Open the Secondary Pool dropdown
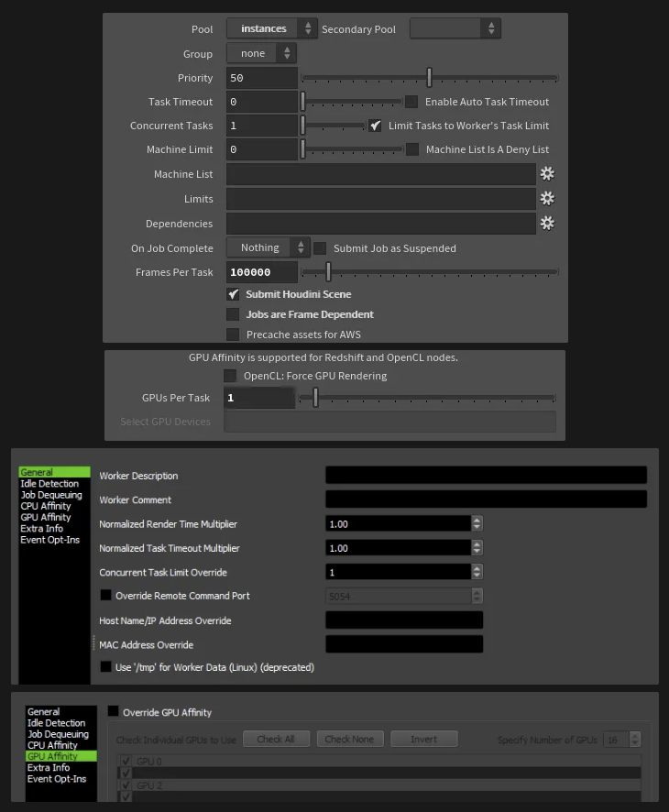This screenshot has height=812, width=669. 455,29
